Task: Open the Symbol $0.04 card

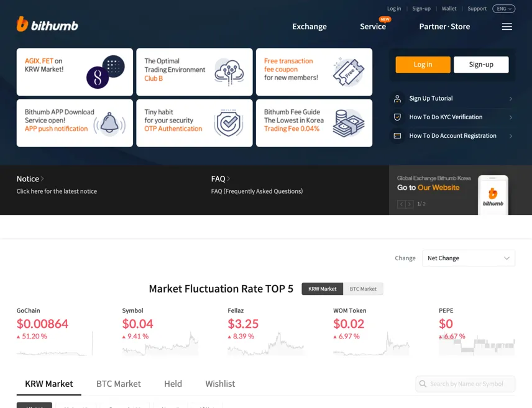Action: tap(160, 332)
